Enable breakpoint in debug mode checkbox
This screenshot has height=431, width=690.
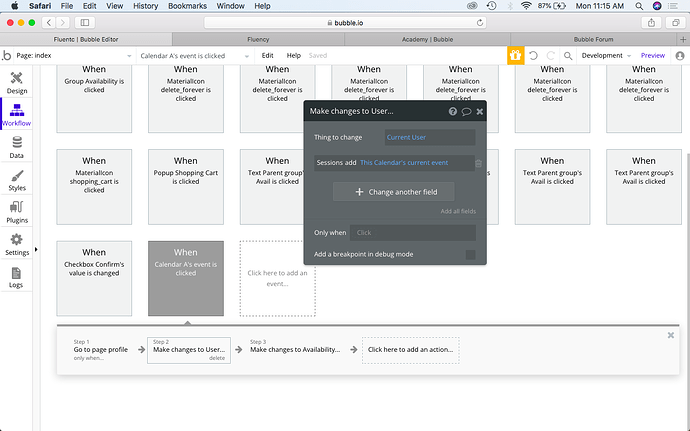tap(470, 254)
